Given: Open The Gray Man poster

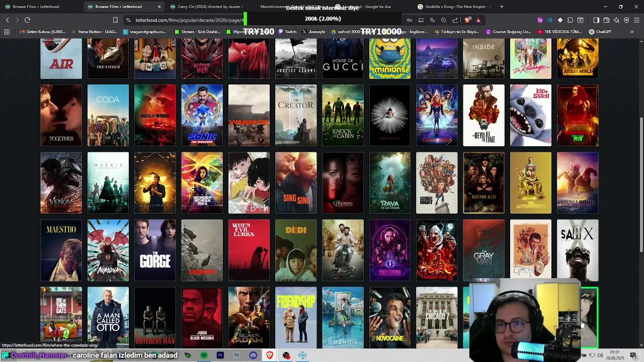Looking at the screenshot, I should click(x=484, y=250).
